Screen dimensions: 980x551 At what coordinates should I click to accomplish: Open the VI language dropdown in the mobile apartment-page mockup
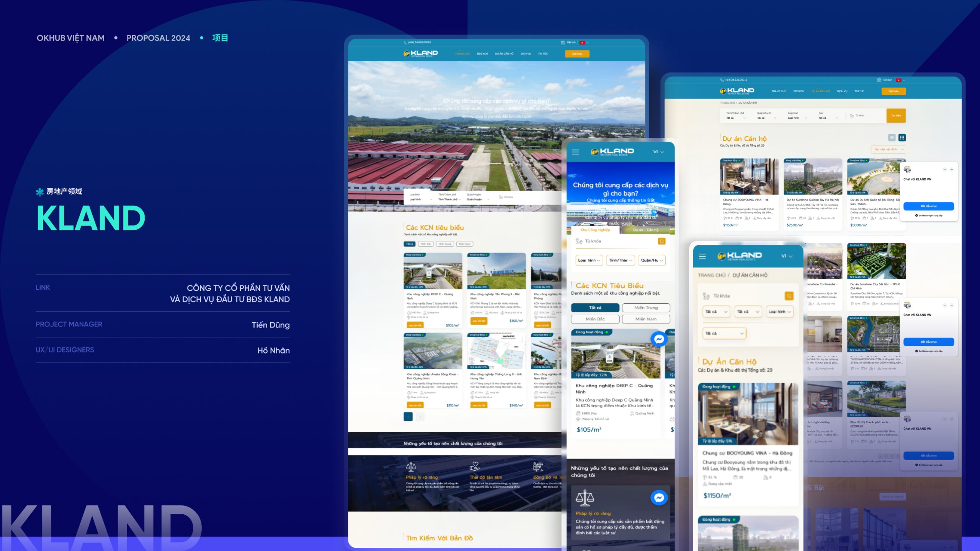tap(787, 256)
